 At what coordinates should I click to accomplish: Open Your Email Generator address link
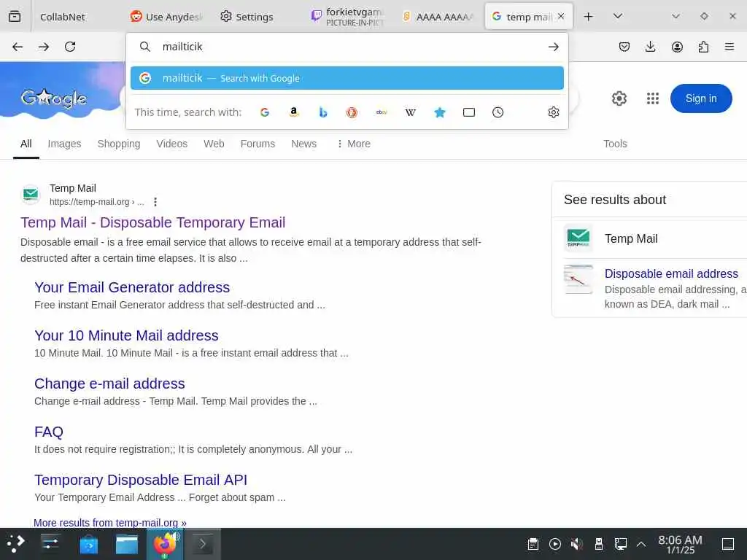tap(132, 287)
